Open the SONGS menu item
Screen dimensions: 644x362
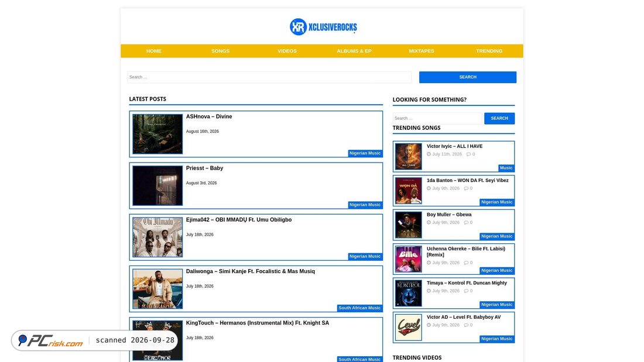(220, 51)
